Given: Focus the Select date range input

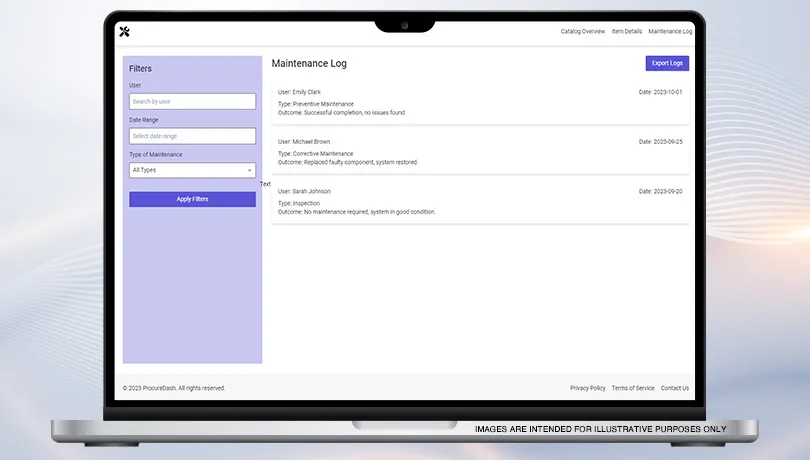Looking at the screenshot, I should click(x=192, y=136).
